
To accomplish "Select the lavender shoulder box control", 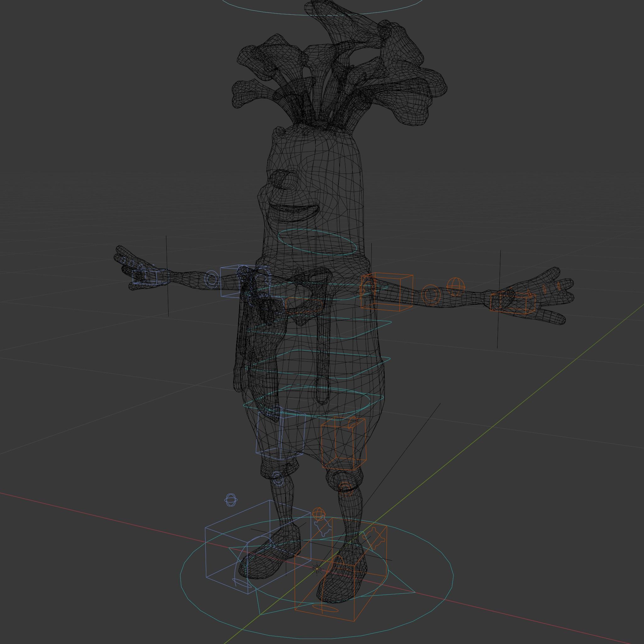I will click(x=245, y=281).
